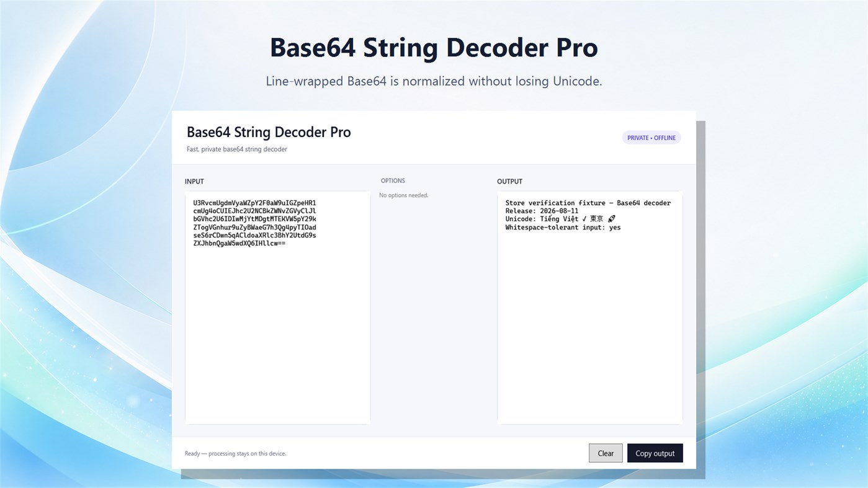Screen dimensions: 868x488
Task: Click the PRIVATE • OFFLINE badge
Action: click(x=651, y=138)
